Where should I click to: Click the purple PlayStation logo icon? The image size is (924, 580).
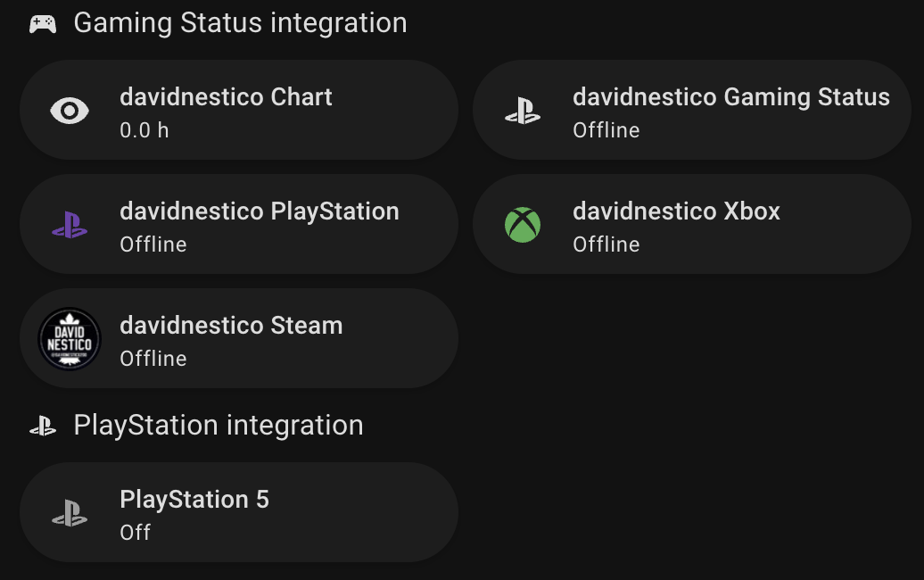click(x=70, y=225)
